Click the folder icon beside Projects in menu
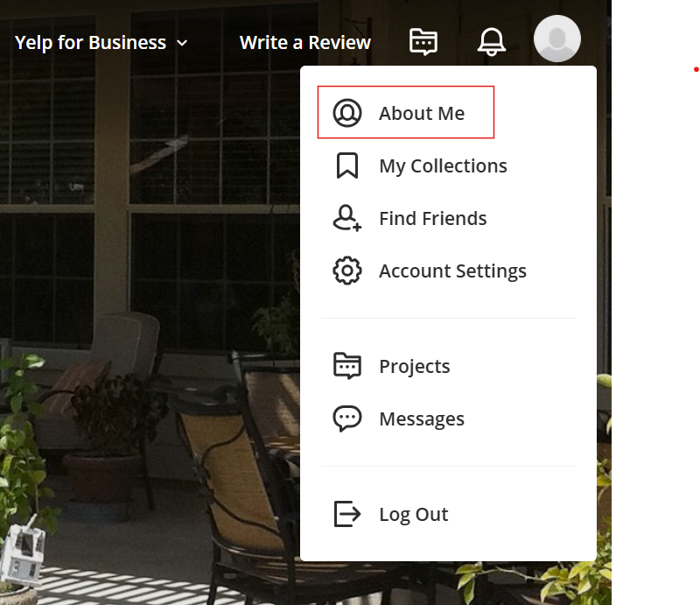Viewport: 700px width, 605px height. tap(347, 366)
